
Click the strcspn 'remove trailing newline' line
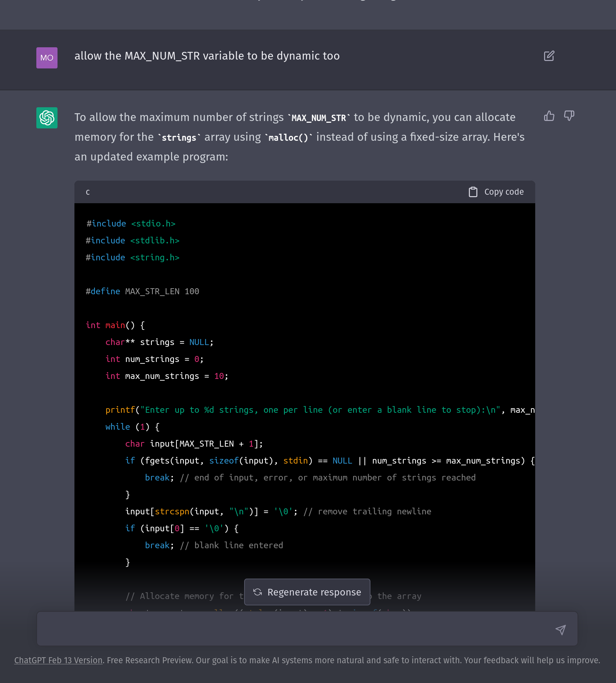[x=278, y=512]
